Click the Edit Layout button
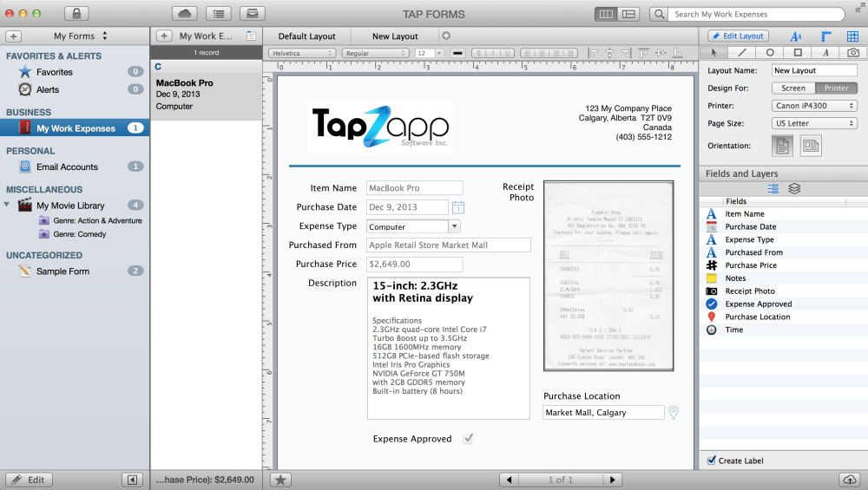 pos(738,36)
